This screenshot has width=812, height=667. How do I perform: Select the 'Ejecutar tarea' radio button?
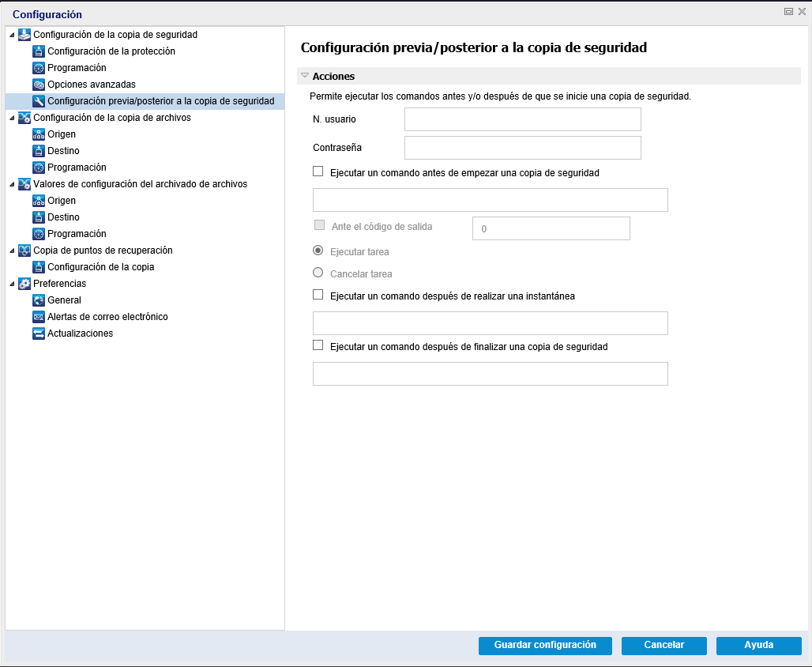[318, 251]
